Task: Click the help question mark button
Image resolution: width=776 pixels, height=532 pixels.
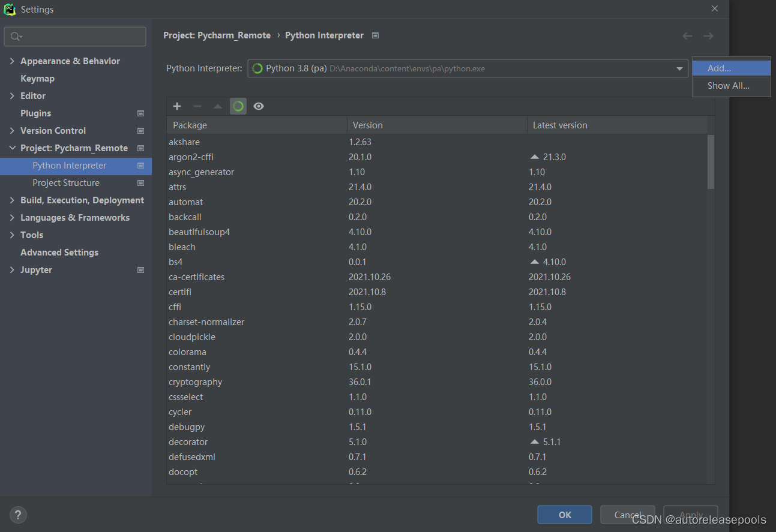Action: [18, 514]
